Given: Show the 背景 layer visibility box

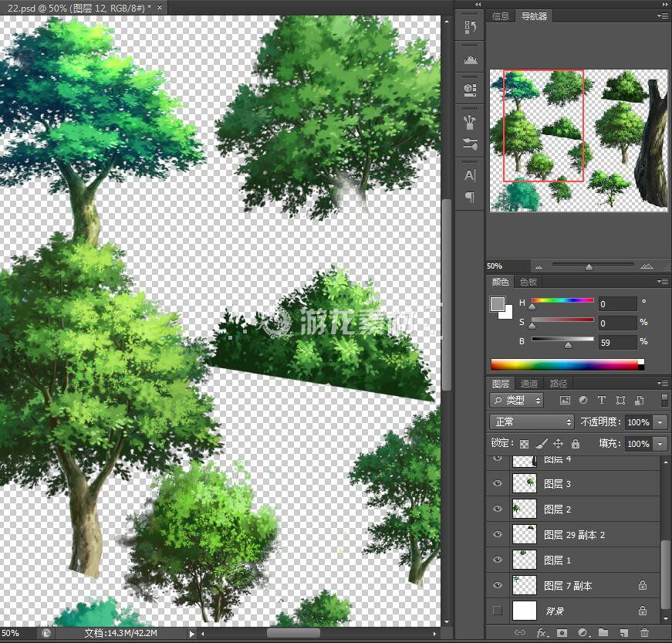Looking at the screenshot, I should 497,611.
